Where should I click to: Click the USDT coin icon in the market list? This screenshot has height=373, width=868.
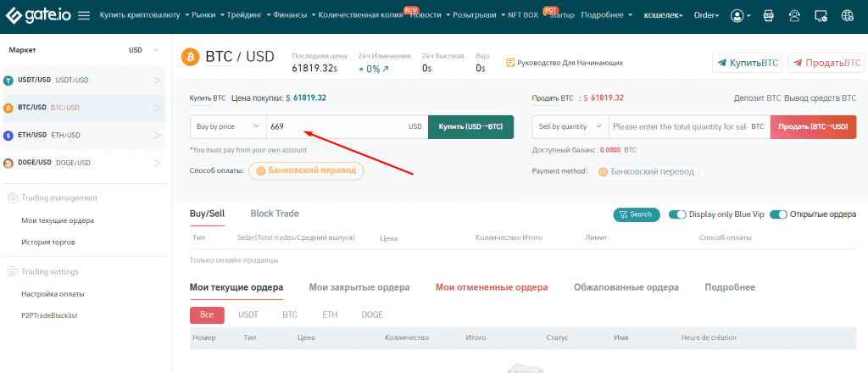point(8,81)
